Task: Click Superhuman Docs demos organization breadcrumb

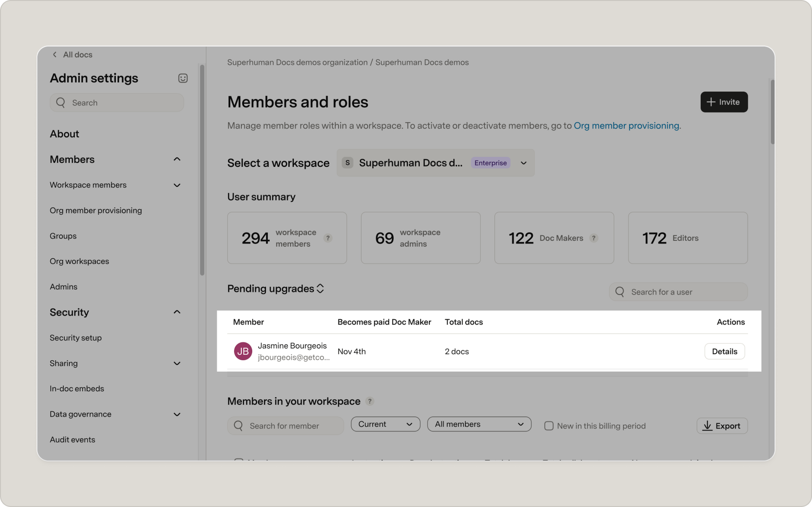Action: pyautogui.click(x=297, y=62)
